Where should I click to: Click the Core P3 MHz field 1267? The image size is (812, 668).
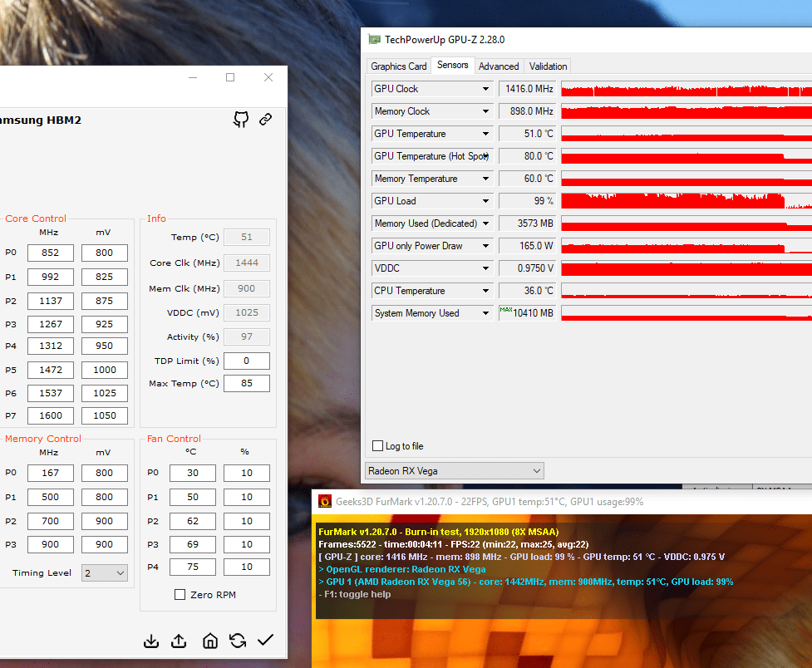(x=50, y=324)
